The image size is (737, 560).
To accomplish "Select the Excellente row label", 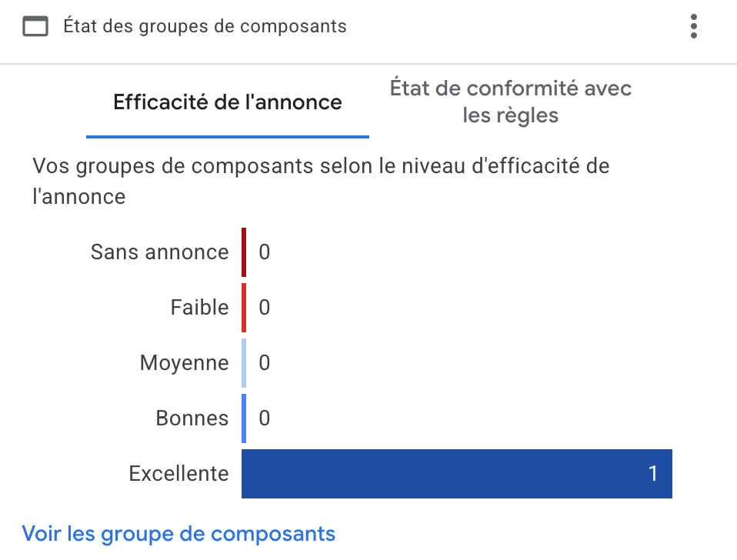I will [x=178, y=474].
